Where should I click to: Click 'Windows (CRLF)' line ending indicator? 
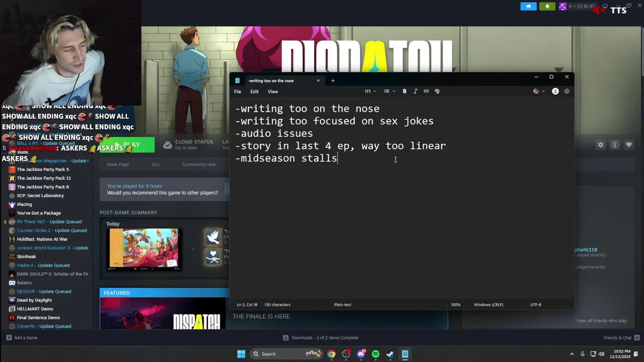pos(488,305)
